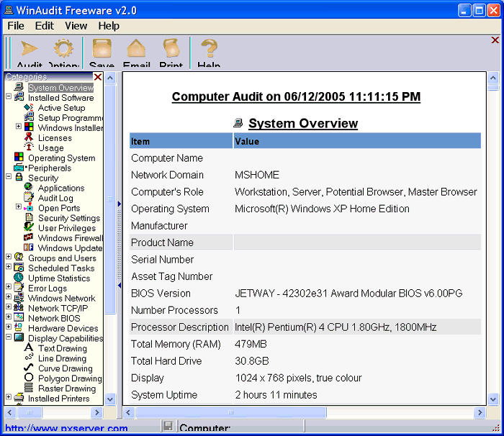Click the Text Drawing A icon
Screen dimensions: 504x436
(x=29, y=348)
